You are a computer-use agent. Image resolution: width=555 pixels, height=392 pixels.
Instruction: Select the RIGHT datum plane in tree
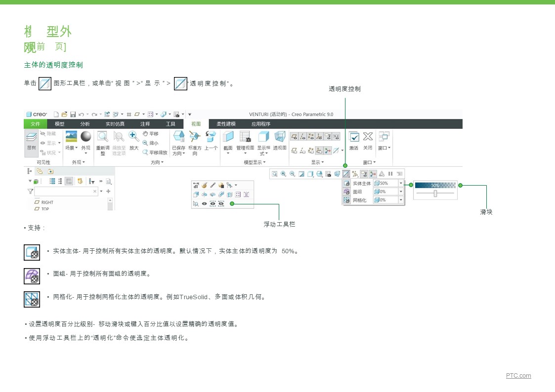tap(44, 202)
